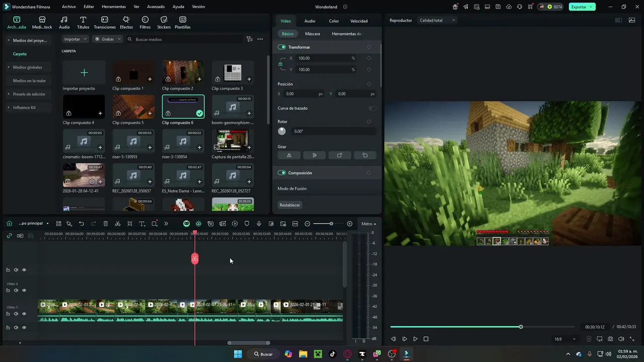Viewport: 644px width, 362px height.
Task: Click the gift icon in title bar
Action: [455, 7]
